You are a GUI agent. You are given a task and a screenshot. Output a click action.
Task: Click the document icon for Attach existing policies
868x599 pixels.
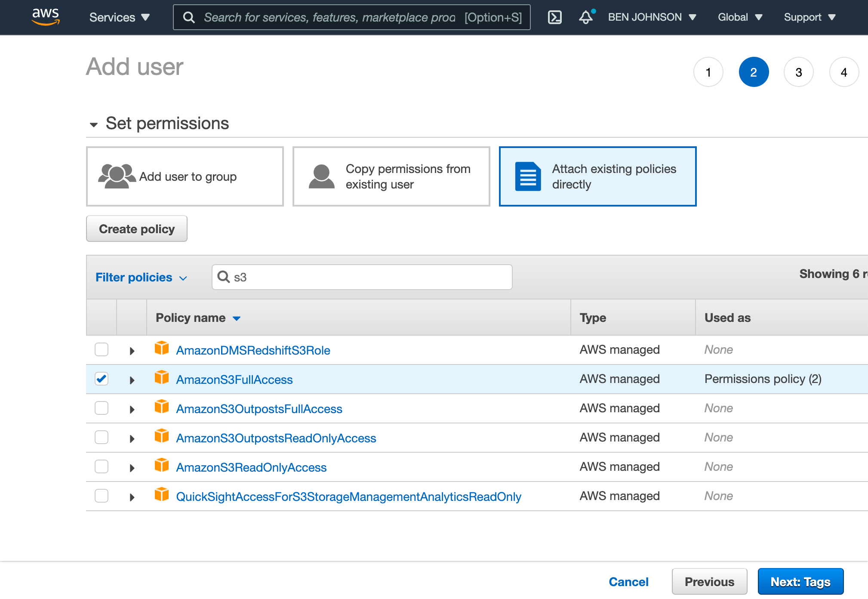(527, 176)
